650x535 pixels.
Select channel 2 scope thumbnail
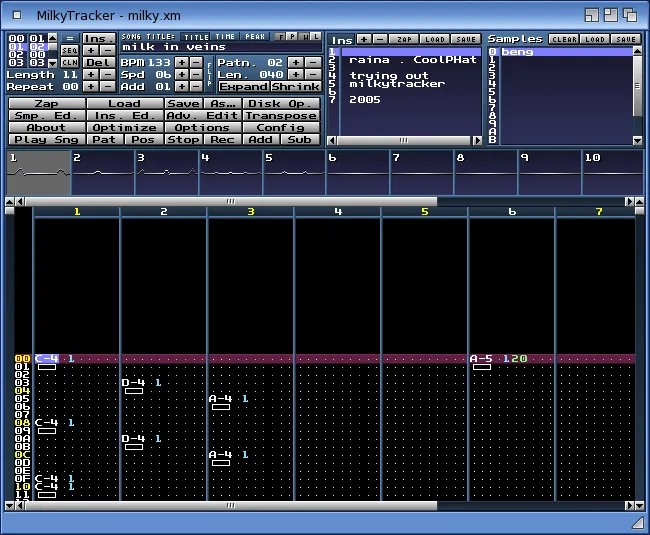[101, 172]
